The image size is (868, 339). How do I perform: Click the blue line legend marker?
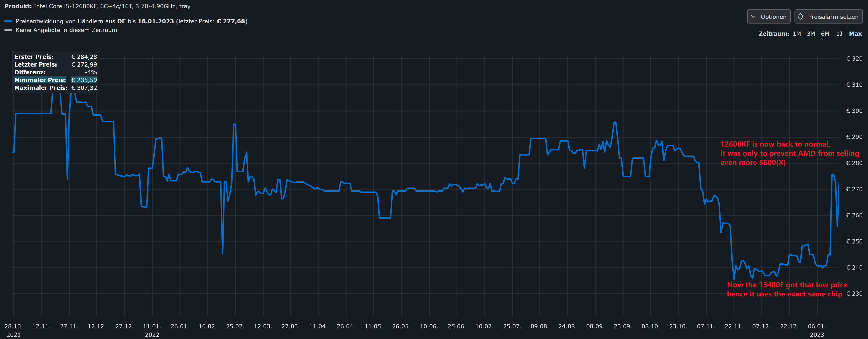pos(8,21)
